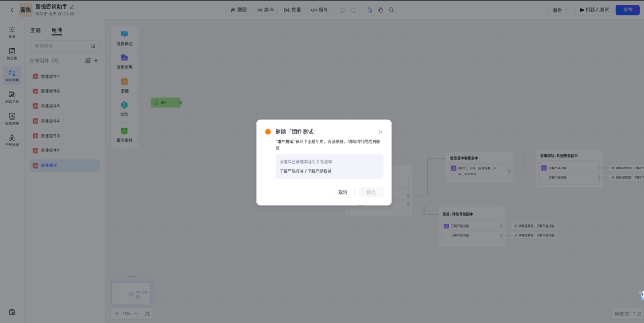Click the canvas minimap thumbnail
644x323 pixels.
tap(131, 293)
